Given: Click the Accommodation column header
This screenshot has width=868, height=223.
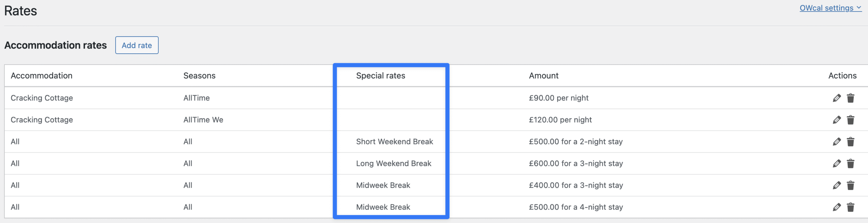Looking at the screenshot, I should coord(41,76).
